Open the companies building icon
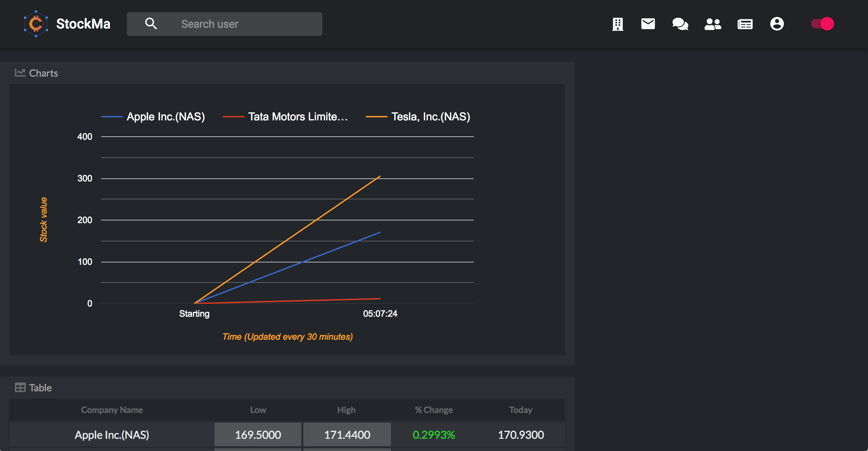Viewport: 868px width, 451px height. 618,24
